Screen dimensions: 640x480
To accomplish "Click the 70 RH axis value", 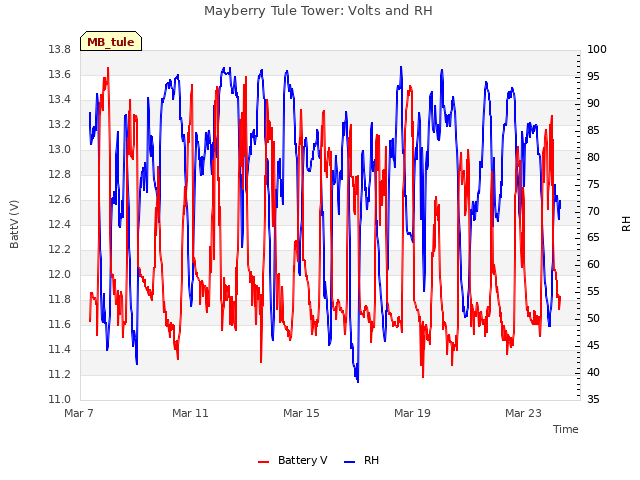I will pyautogui.click(x=593, y=211).
